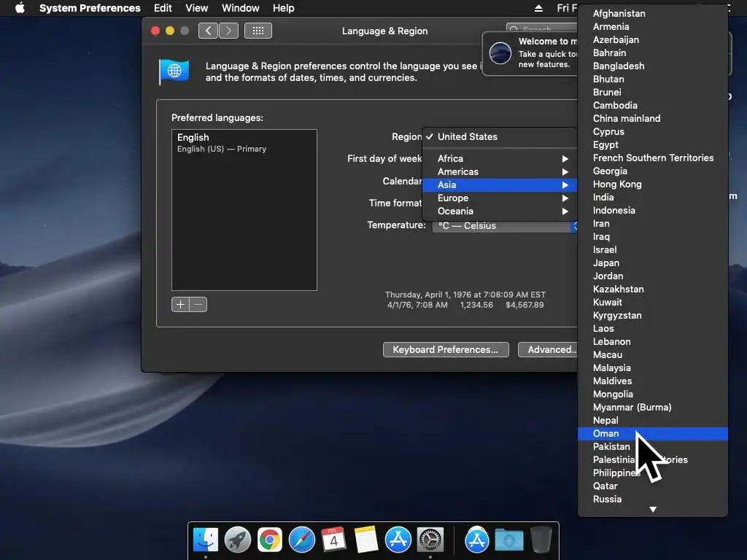Show all preferences grid button
Viewport: 747px width, 560px height.
258,31
